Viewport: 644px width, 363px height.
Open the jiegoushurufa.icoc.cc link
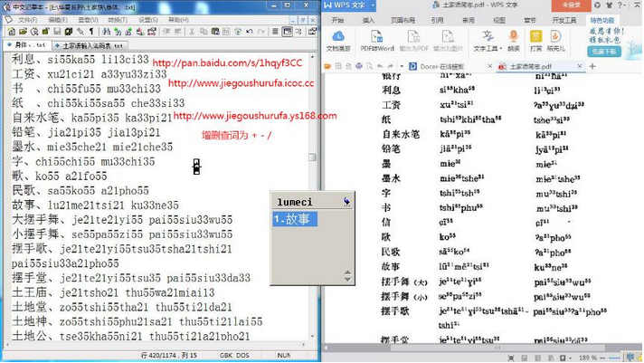(241, 83)
